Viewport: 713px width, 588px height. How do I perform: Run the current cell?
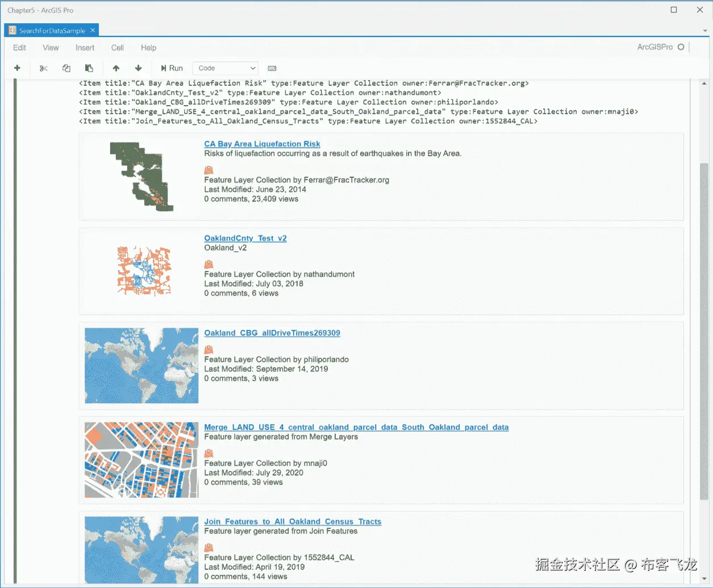(172, 68)
